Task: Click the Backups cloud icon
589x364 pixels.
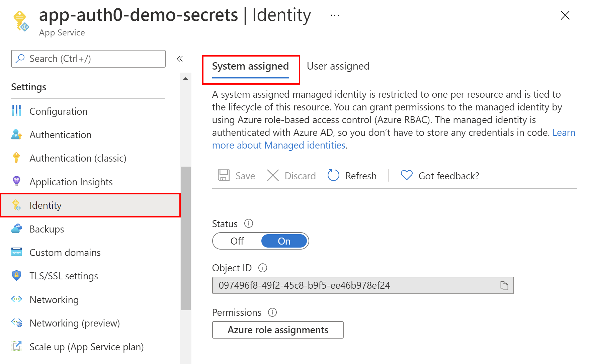Action: click(16, 229)
